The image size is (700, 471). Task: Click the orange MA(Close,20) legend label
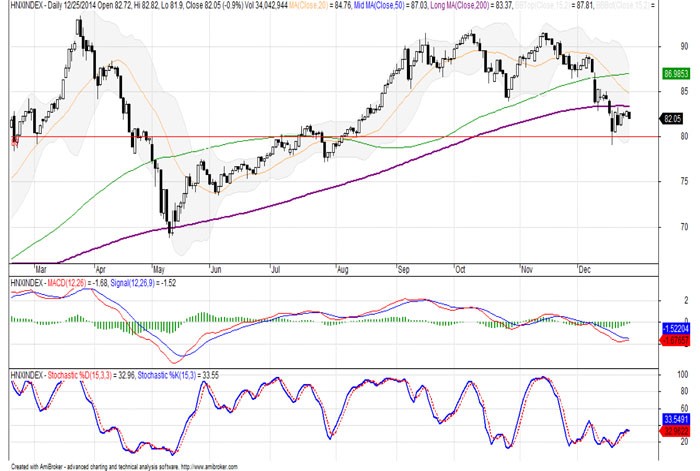pyautogui.click(x=283, y=6)
